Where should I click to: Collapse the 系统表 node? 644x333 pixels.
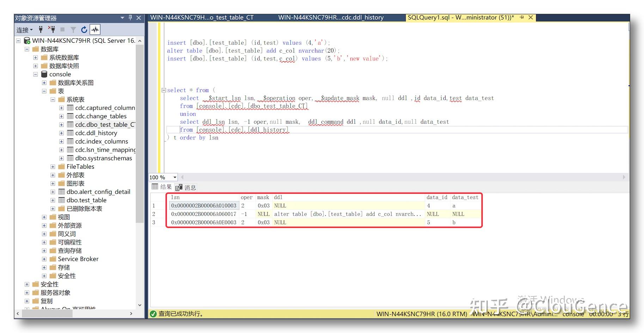53,99
